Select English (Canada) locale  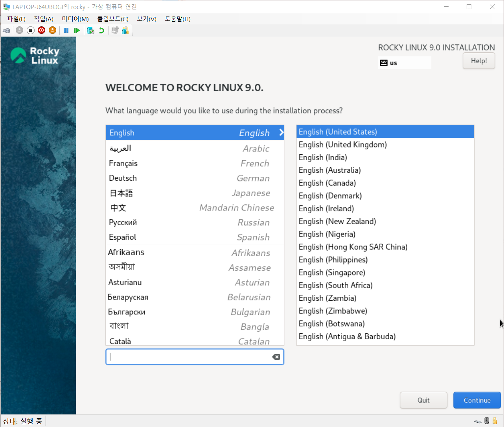pyautogui.click(x=385, y=183)
